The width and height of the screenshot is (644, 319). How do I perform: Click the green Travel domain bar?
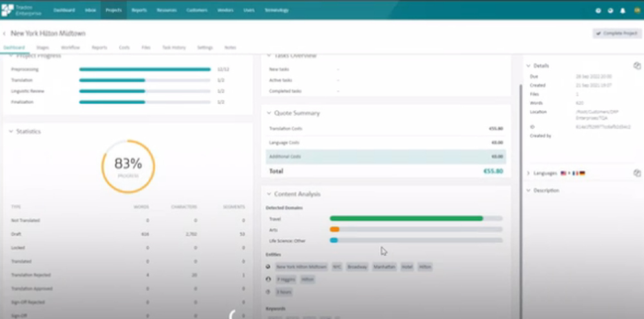click(406, 218)
